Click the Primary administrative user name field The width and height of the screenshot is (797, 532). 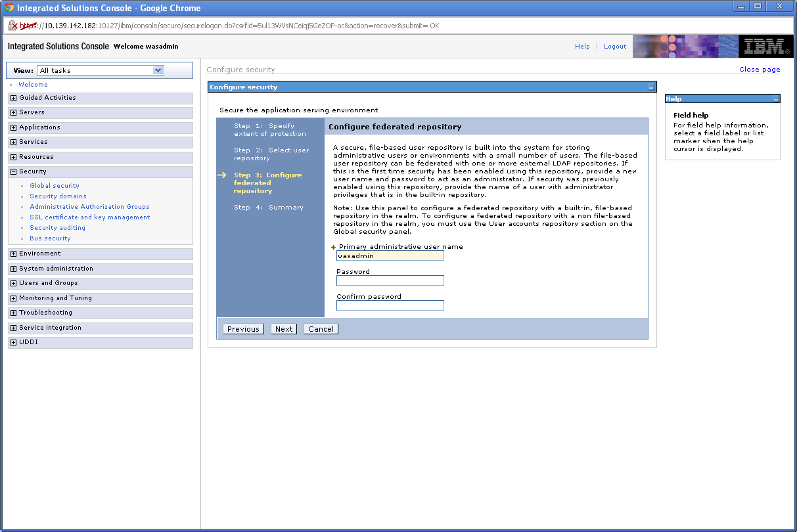point(390,255)
